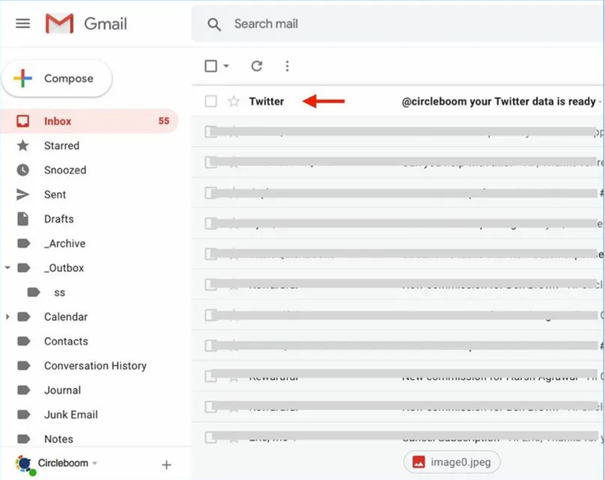Compose a new email
The height and width of the screenshot is (480, 605).
[57, 78]
